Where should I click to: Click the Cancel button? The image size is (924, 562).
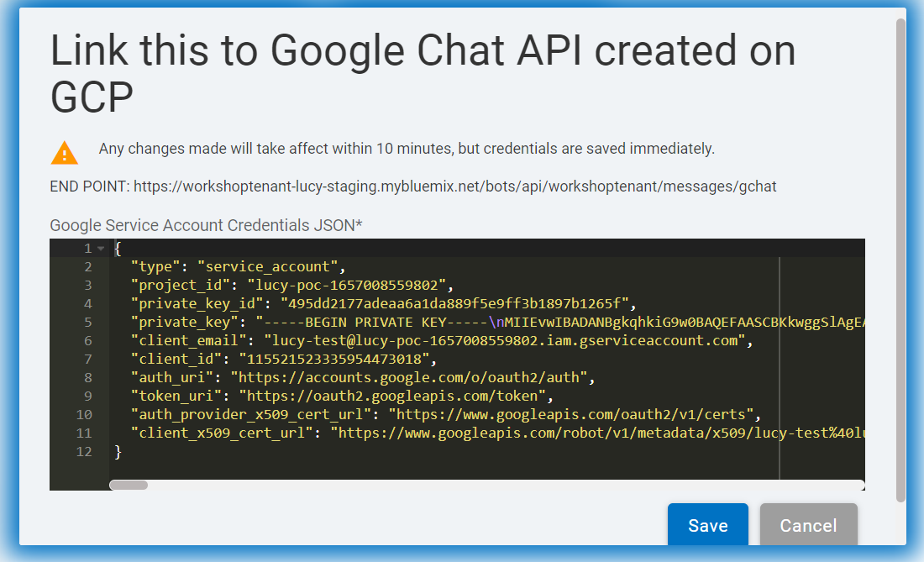808,526
